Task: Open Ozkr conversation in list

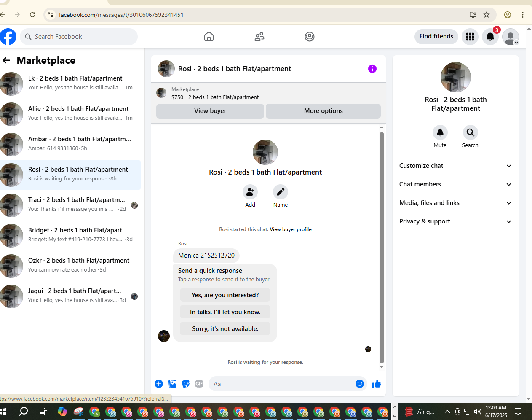Action: tap(70, 266)
